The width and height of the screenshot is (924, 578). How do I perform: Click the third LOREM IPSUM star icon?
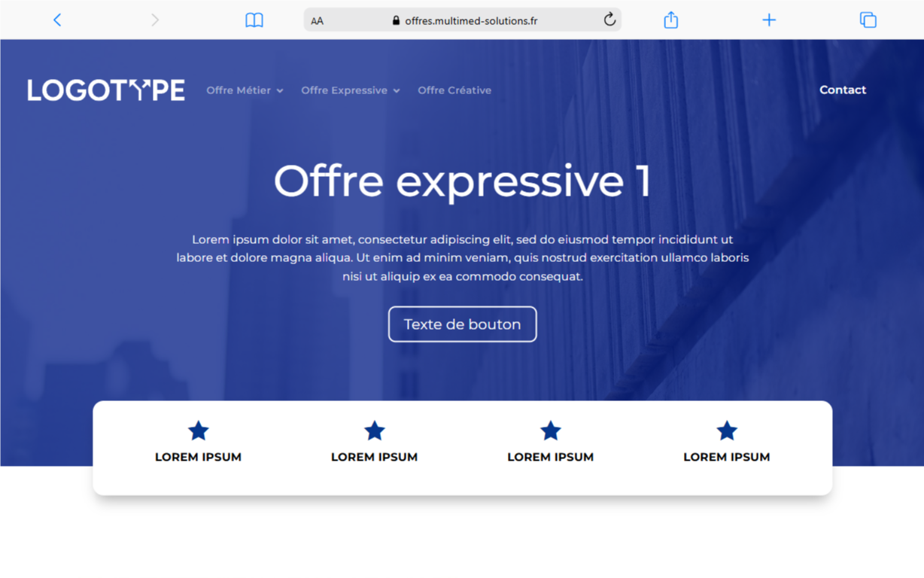[x=551, y=430]
